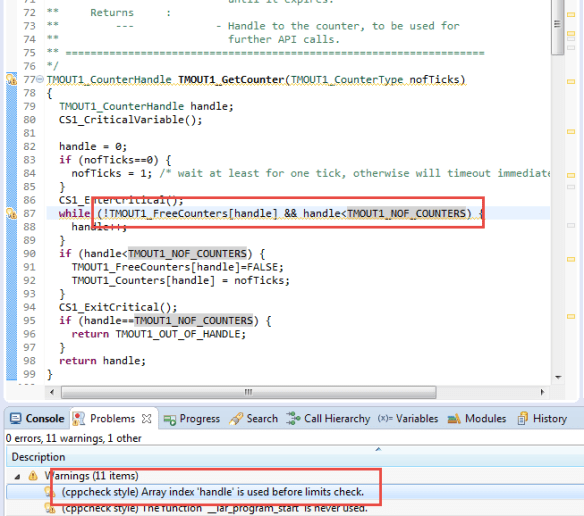This screenshot has width=584, height=516.
Task: Click TMOUT1_GetCounter function name
Action: point(231,80)
